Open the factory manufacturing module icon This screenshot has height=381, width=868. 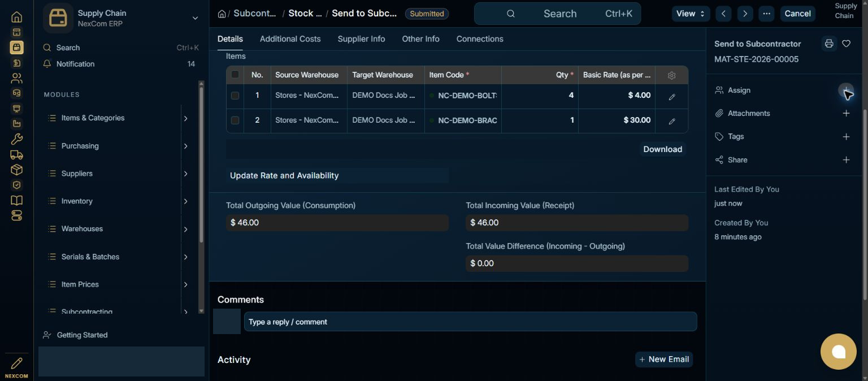pos(16,124)
